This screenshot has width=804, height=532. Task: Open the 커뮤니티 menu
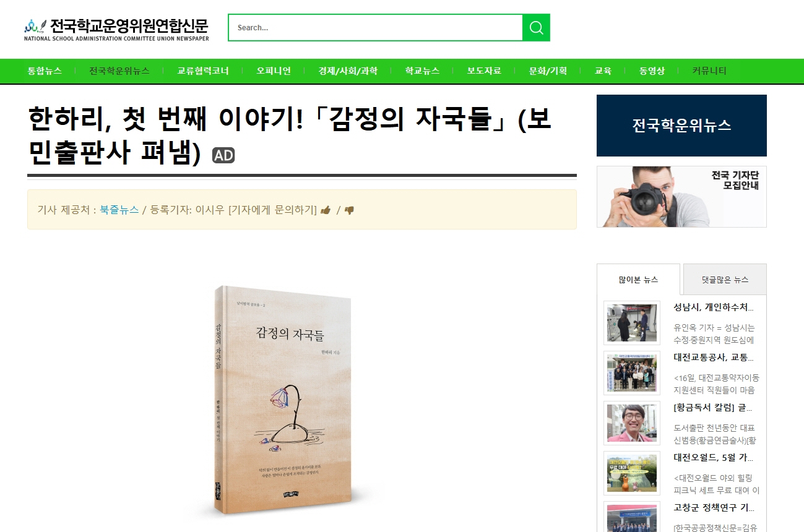click(x=709, y=71)
